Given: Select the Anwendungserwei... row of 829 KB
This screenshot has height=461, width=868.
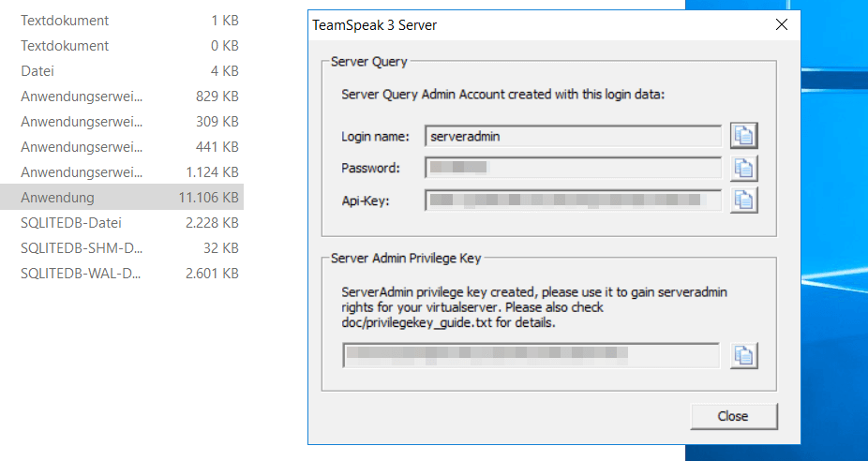Looking at the screenshot, I should pyautogui.click(x=122, y=97).
